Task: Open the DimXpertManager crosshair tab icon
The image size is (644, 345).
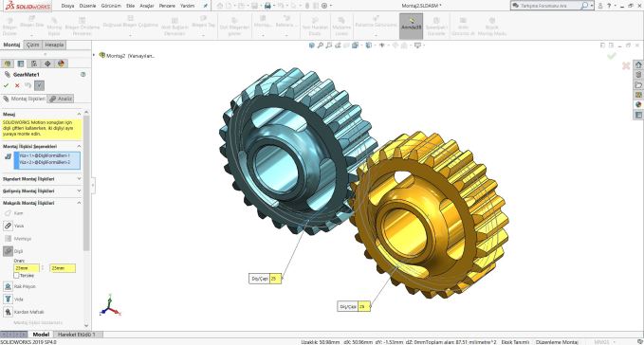Action: [x=47, y=64]
